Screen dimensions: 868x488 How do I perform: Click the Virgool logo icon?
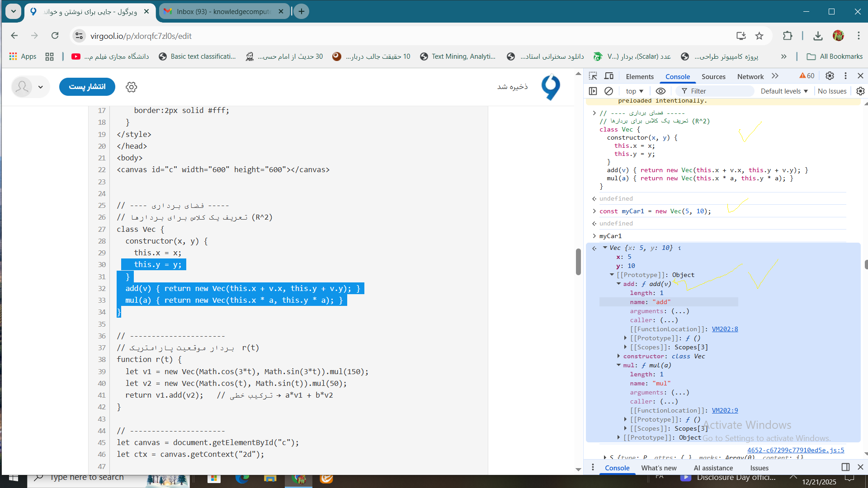coord(551,87)
